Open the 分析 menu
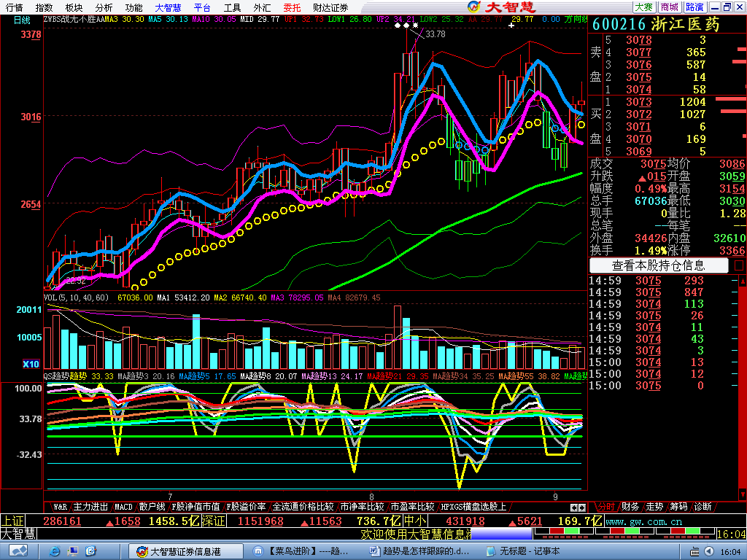 point(104,7)
